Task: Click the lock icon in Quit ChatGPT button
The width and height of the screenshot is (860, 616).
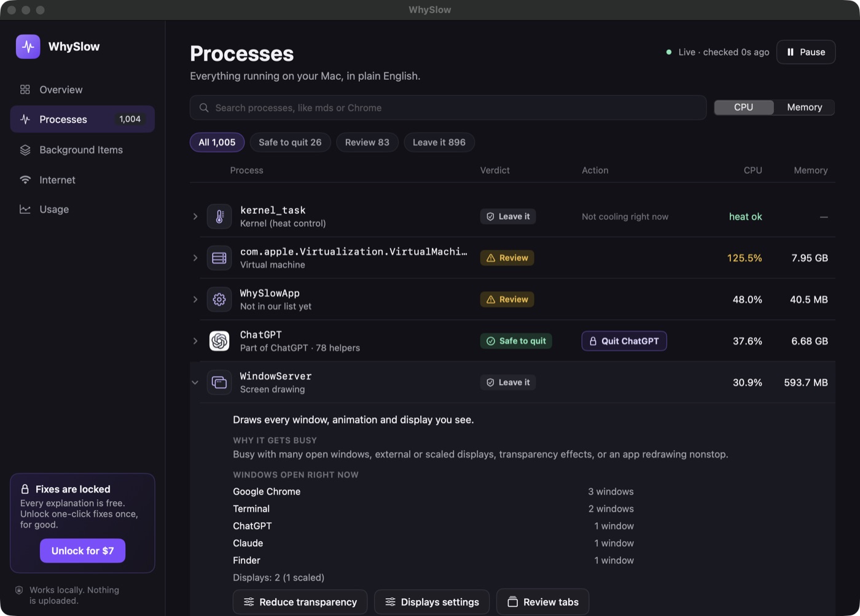Action: (x=593, y=341)
